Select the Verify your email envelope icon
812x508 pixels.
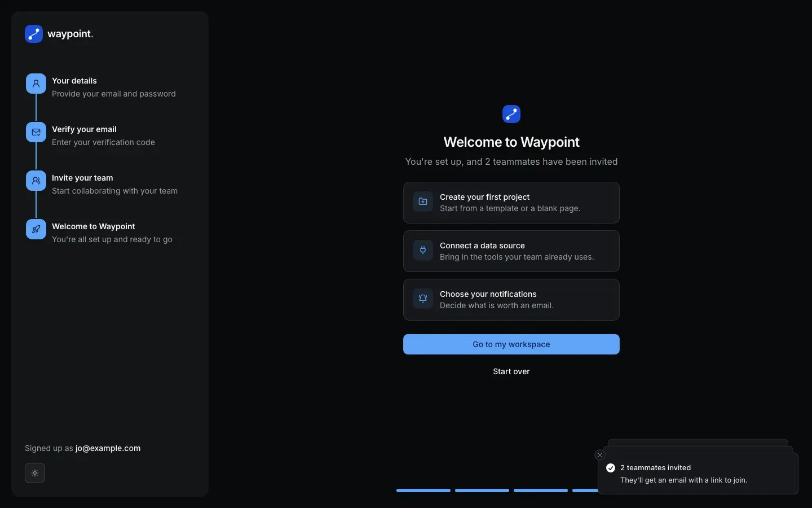pos(36,132)
